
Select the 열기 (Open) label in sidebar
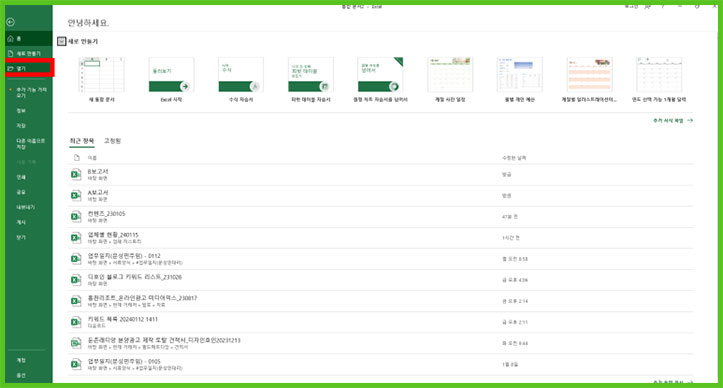[x=21, y=68]
